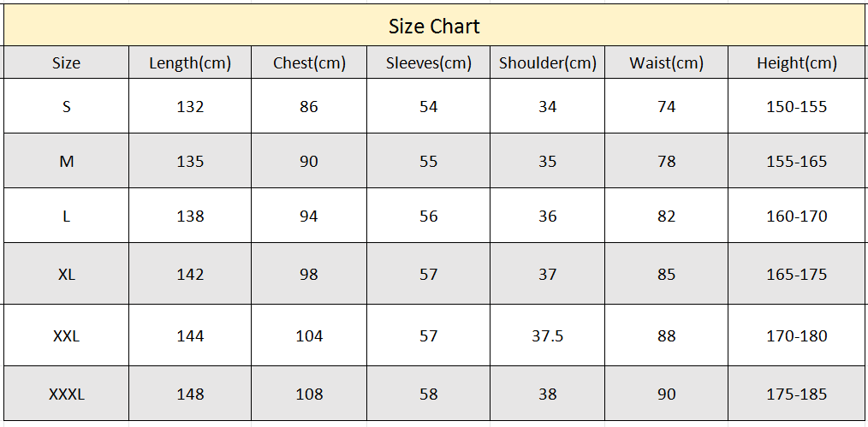Click the Height(cm) header cell

(796, 62)
